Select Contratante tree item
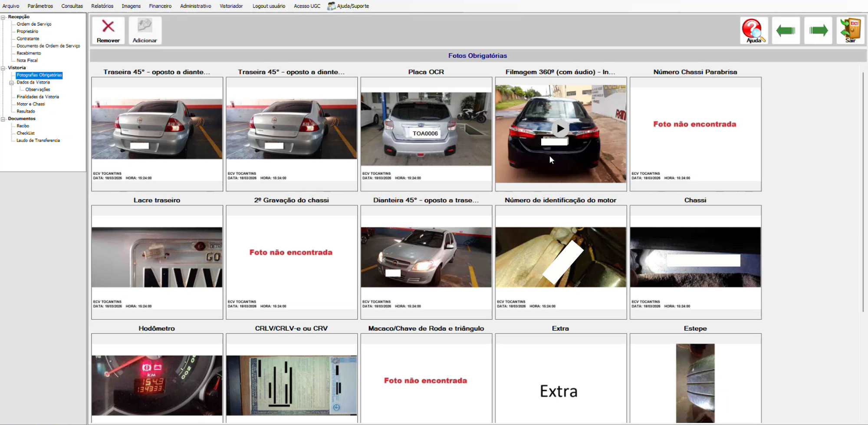Image resolution: width=868 pixels, height=425 pixels. point(28,39)
